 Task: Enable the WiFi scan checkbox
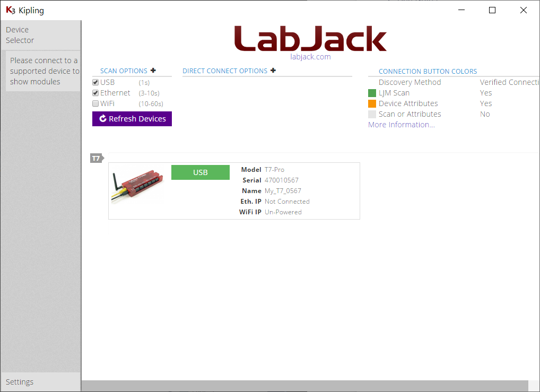(x=95, y=103)
